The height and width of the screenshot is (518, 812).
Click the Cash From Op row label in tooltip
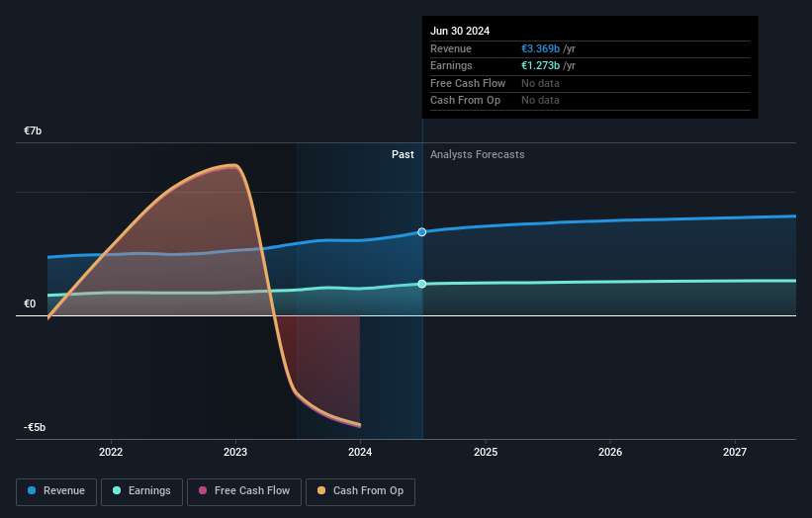point(465,101)
